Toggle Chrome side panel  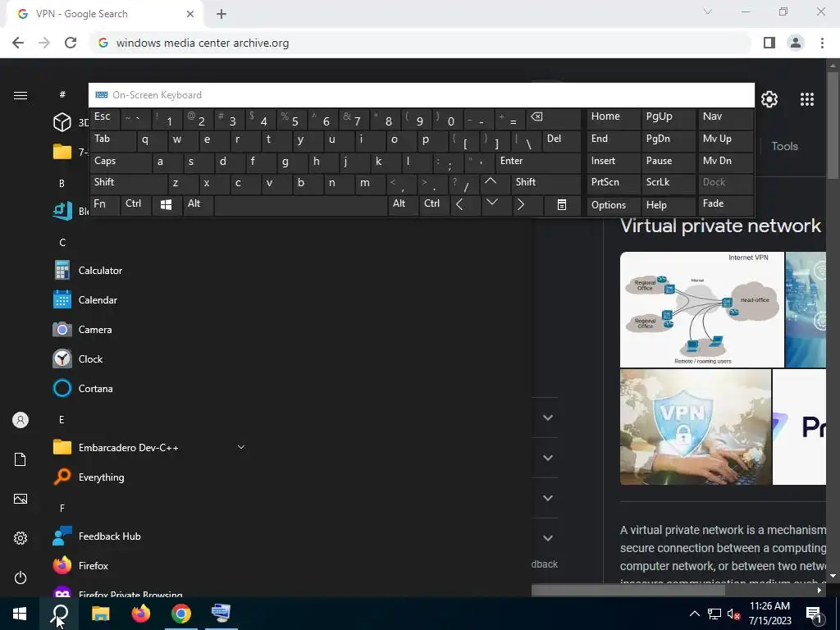pyautogui.click(x=769, y=43)
